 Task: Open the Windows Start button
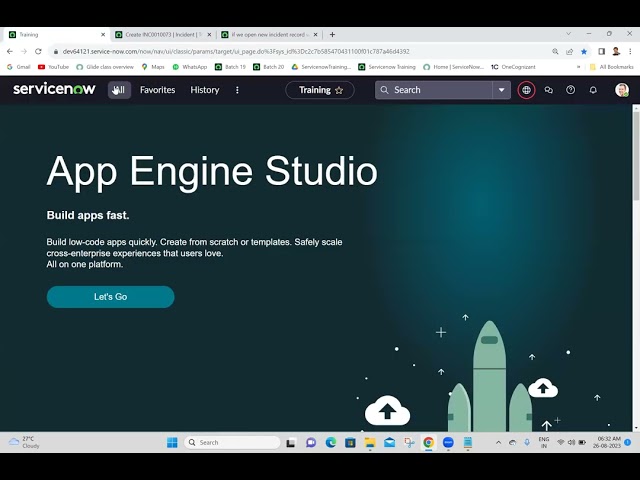tap(172, 442)
